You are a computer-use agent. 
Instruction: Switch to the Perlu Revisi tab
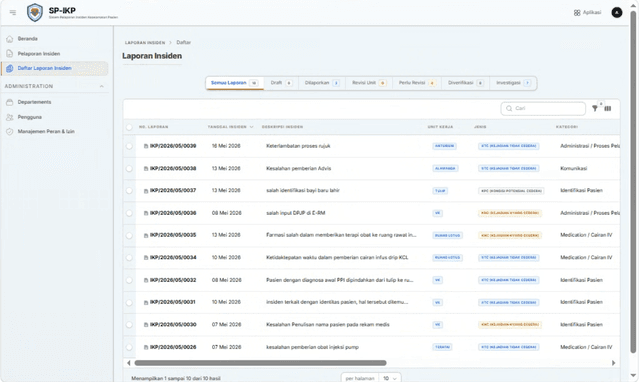[417, 83]
